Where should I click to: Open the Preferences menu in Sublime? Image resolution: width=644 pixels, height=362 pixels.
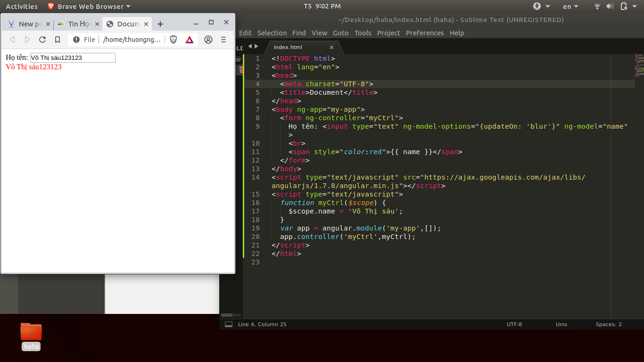click(x=424, y=33)
